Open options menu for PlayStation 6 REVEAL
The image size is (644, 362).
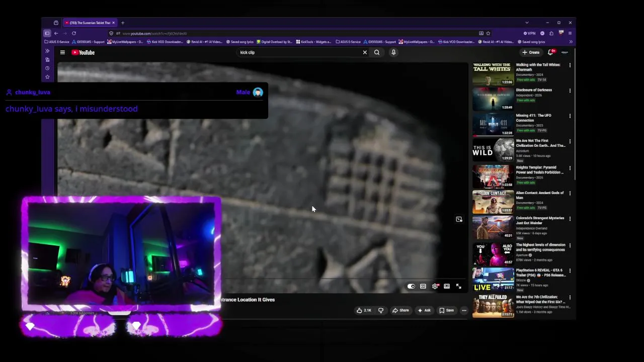coord(570,271)
